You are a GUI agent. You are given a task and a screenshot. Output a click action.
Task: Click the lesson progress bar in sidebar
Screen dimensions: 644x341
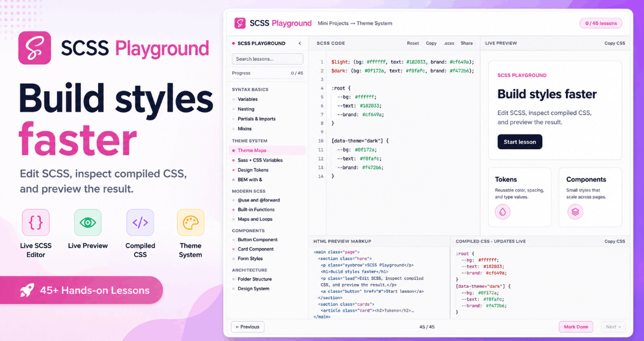(x=267, y=79)
